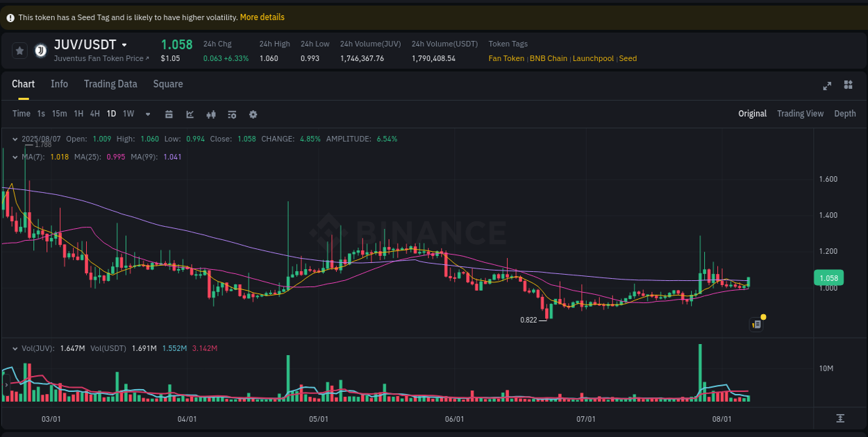The height and width of the screenshot is (437, 868).
Task: Open the extra timeframes dropdown arrow
Action: tap(147, 114)
